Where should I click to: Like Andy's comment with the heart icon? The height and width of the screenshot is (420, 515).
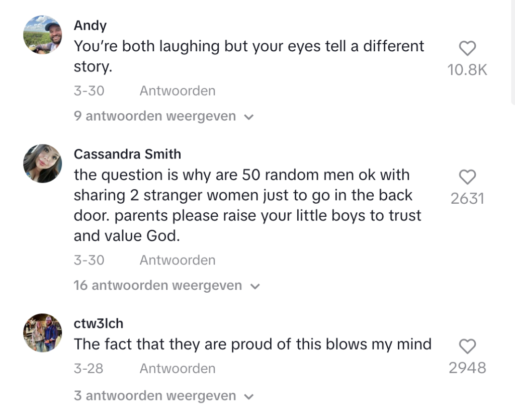click(467, 48)
